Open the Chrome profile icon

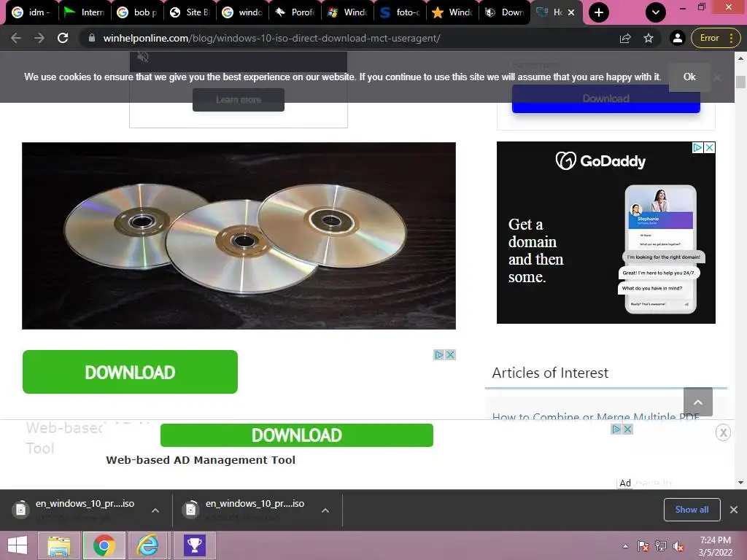click(x=677, y=38)
